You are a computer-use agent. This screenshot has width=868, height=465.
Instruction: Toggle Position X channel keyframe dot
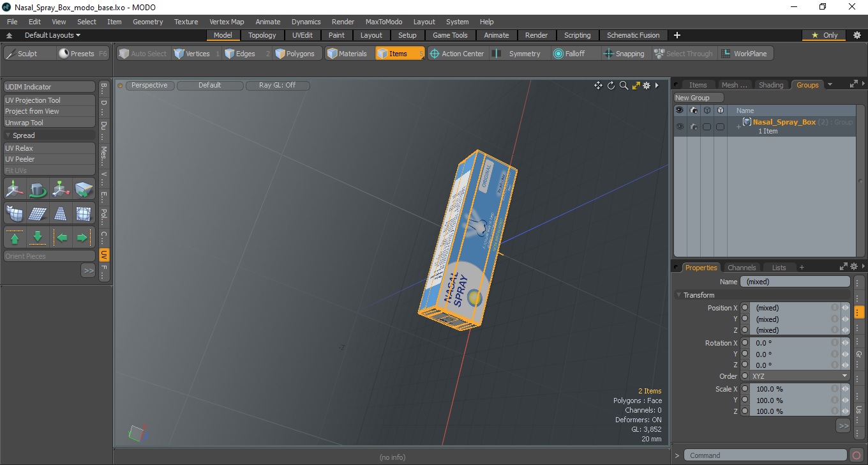point(745,308)
